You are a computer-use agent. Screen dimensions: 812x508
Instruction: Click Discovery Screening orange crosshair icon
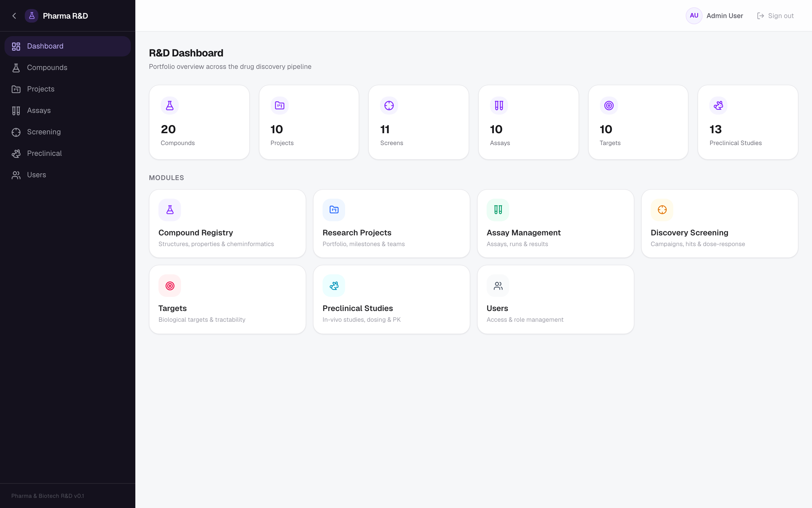coord(662,210)
